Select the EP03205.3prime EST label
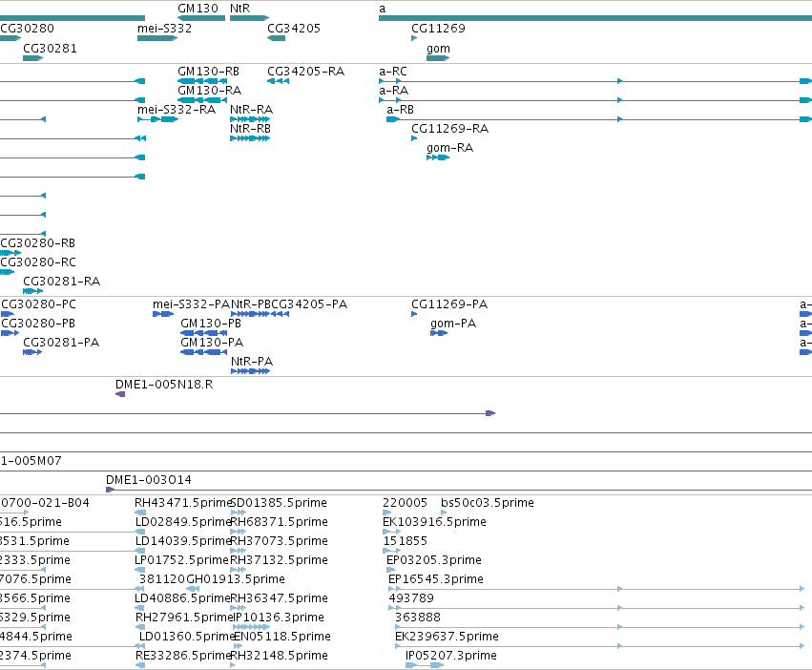 [x=434, y=560]
